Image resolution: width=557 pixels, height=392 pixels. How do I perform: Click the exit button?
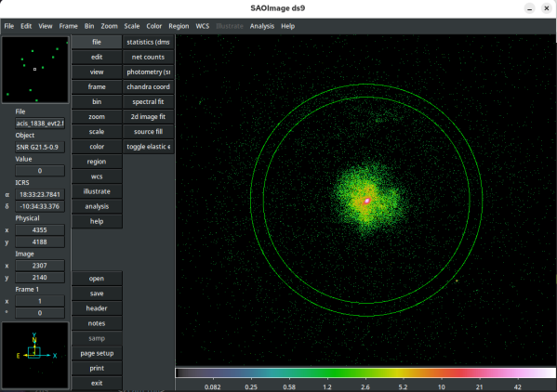(97, 383)
